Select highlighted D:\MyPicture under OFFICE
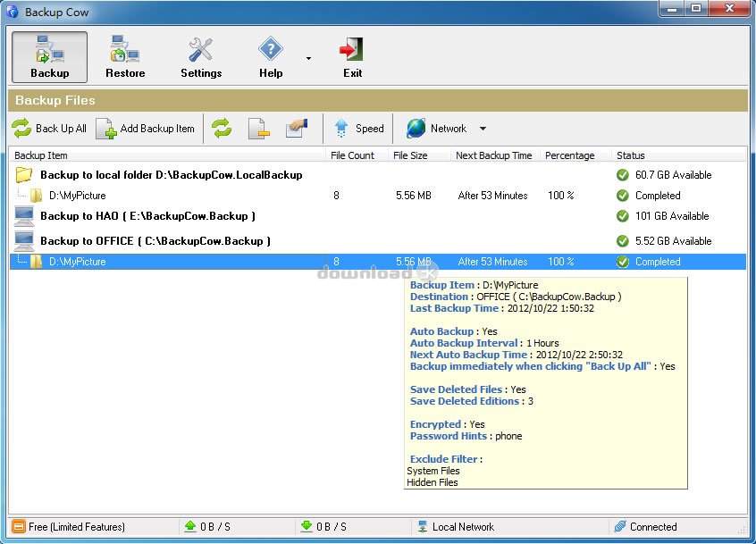Viewport: 756px width, 544px height. (378, 262)
